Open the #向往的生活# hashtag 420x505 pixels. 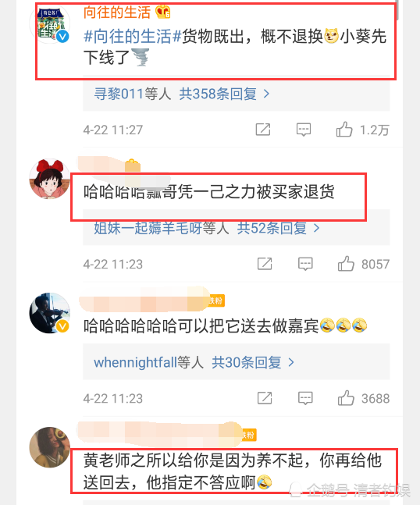click(133, 36)
